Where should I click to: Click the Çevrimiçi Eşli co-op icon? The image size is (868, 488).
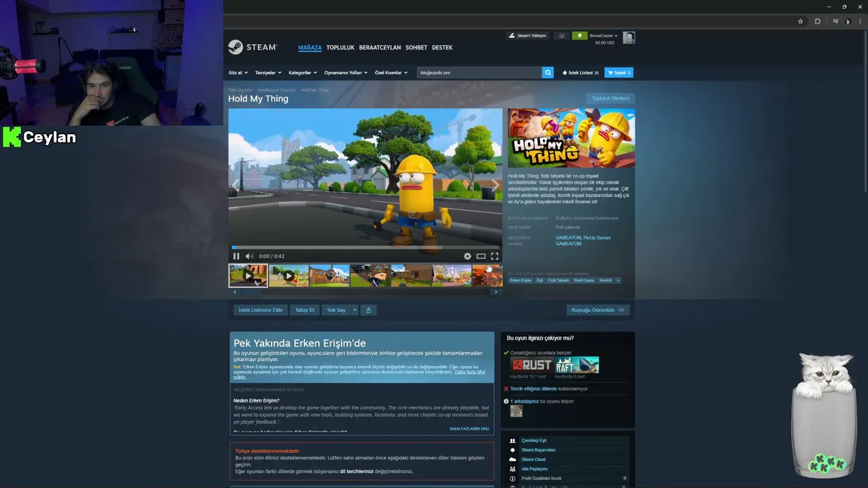(513, 441)
